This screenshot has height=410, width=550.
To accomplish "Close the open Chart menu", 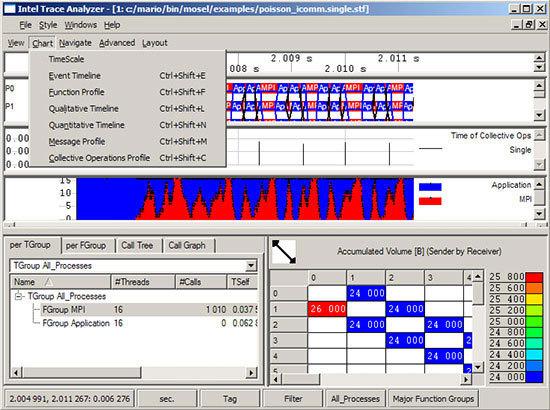I will 42,43.
